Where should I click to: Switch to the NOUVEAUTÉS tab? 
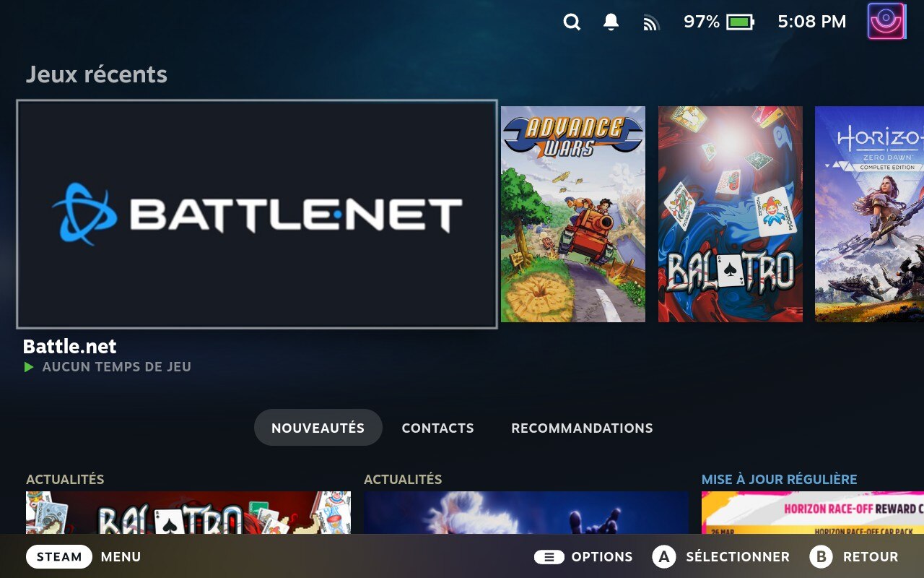pos(318,428)
